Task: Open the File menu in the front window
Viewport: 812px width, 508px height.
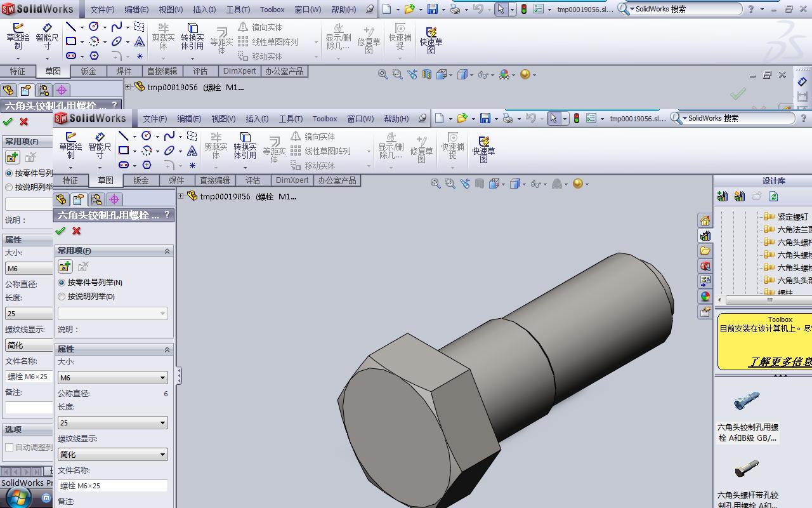Action: pyautogui.click(x=155, y=119)
